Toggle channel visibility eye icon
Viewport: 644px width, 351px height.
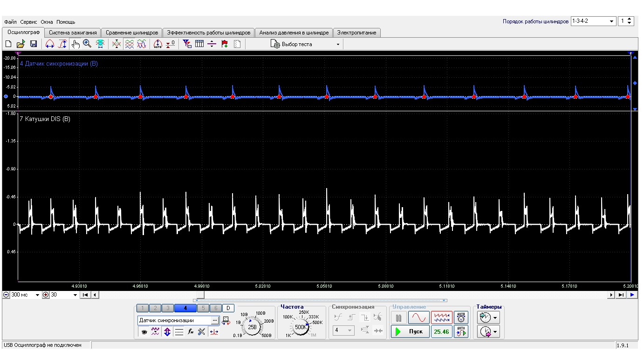(x=144, y=332)
